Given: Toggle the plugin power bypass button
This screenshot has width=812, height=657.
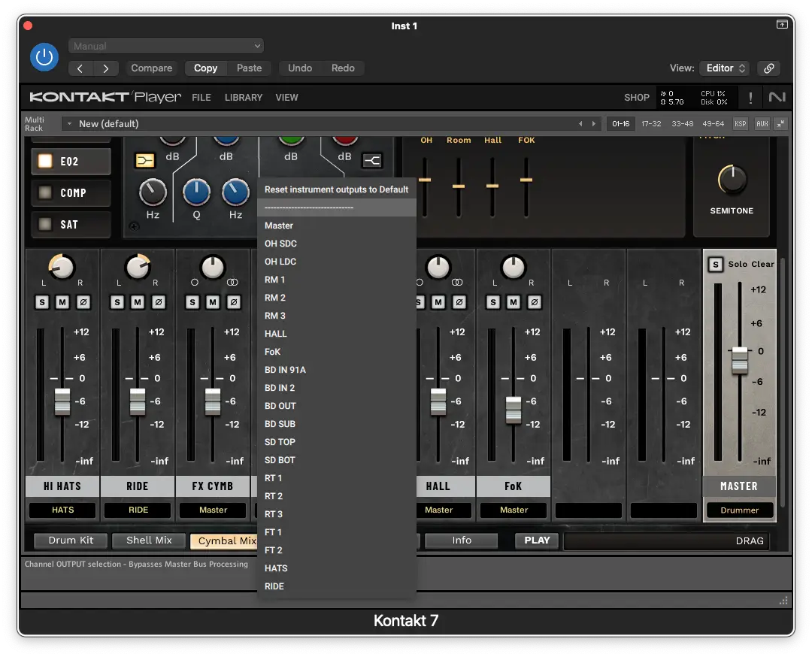Looking at the screenshot, I should click(44, 56).
